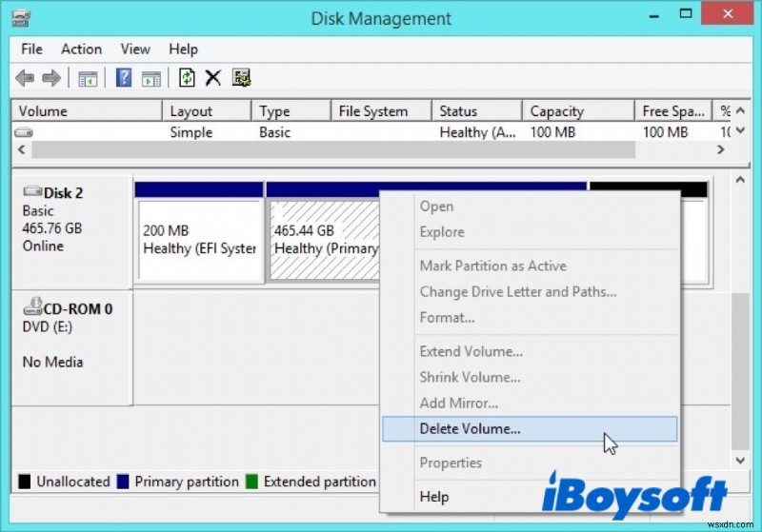Click Explore in the context menu
This screenshot has width=762, height=532.
pos(530,232)
